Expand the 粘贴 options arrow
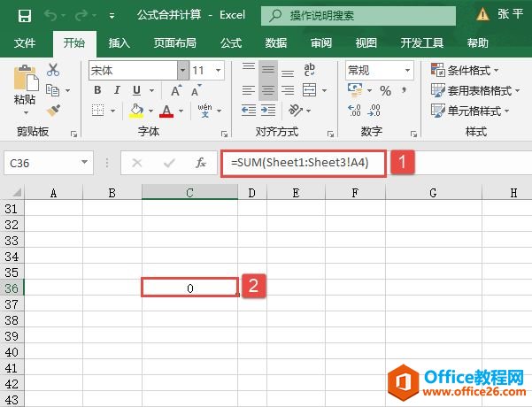The image size is (532, 407). 26,112
